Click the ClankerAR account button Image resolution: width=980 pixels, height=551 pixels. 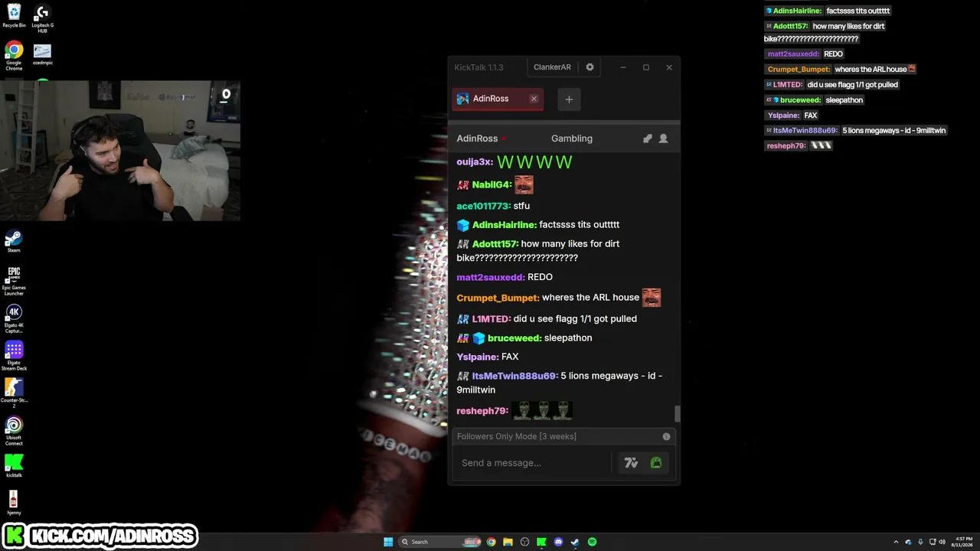552,67
